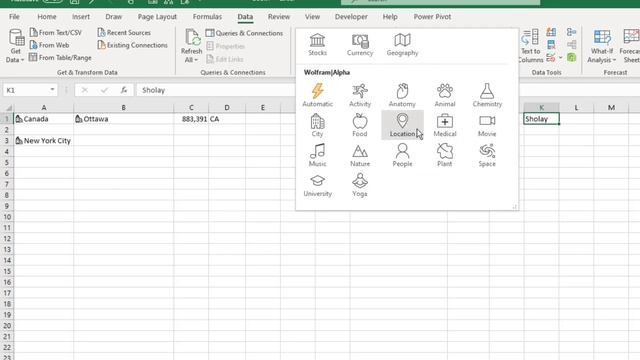Open the Get Data dropdown

[15, 46]
